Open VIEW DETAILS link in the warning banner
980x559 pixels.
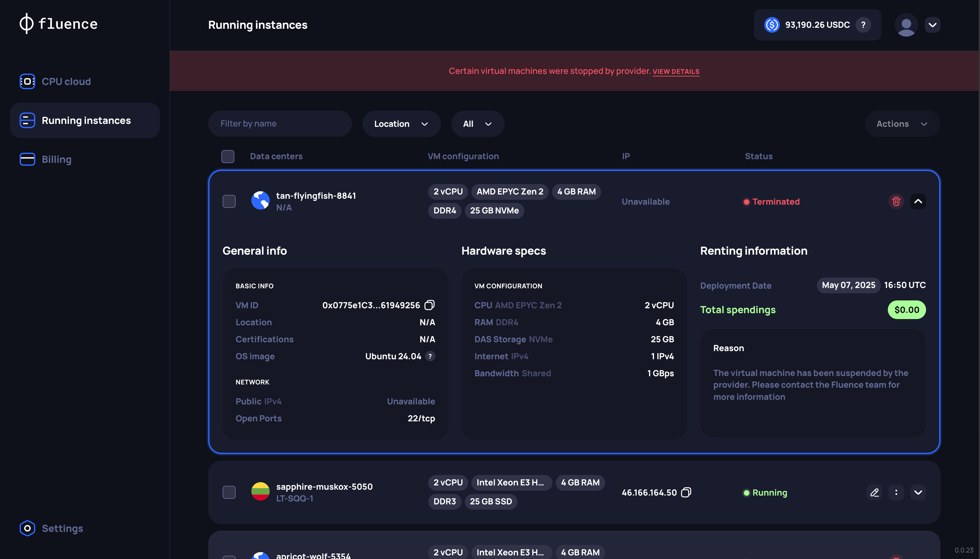(675, 71)
